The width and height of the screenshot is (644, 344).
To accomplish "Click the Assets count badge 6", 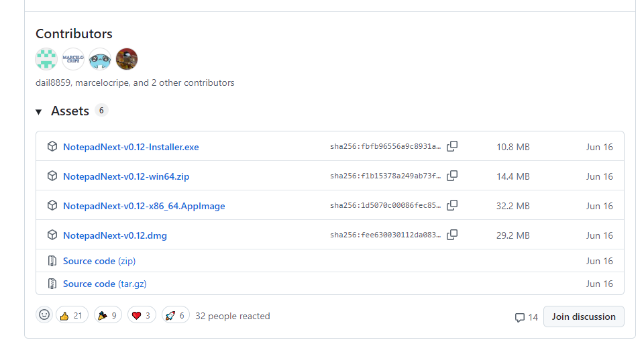I will point(101,111).
